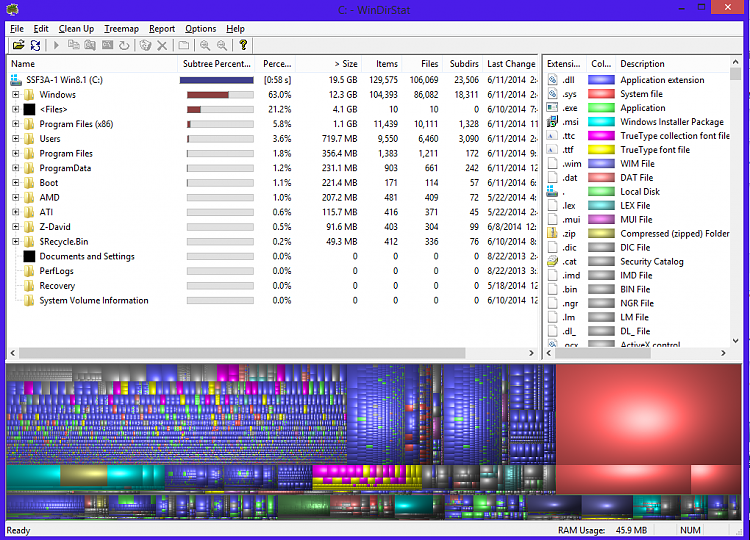The height and width of the screenshot is (540, 750).
Task: Select the Program Files row
Action: coord(273,154)
